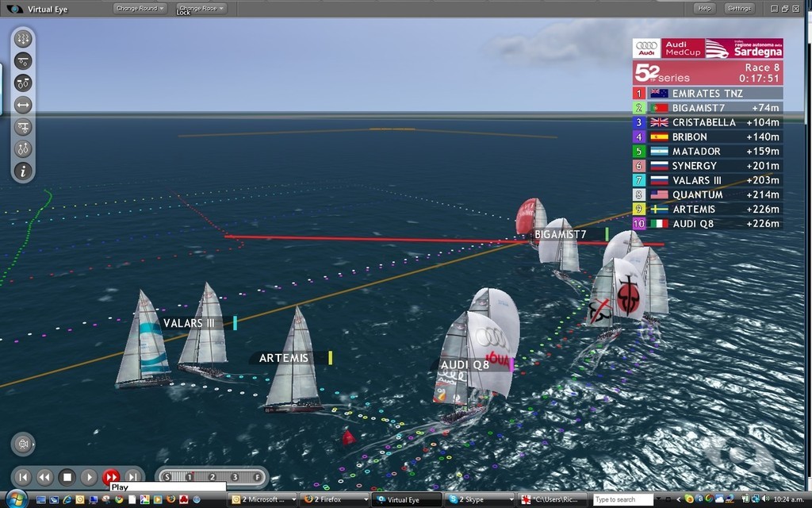Show hidden tray icons chevron
This screenshot has width=812, height=508.
[x=678, y=500]
